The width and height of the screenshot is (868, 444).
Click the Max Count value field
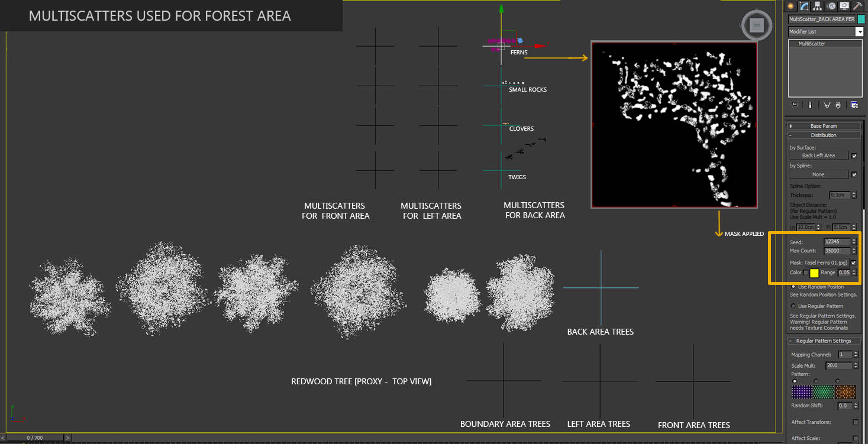pos(837,251)
